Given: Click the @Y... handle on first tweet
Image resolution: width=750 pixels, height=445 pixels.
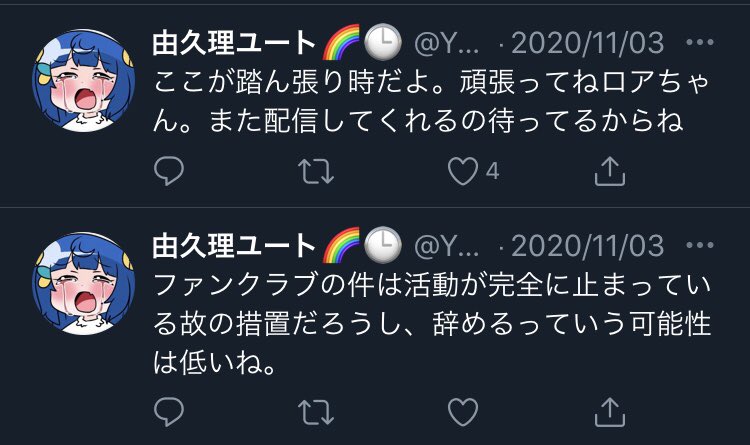Looking at the screenshot, I should point(446,43).
